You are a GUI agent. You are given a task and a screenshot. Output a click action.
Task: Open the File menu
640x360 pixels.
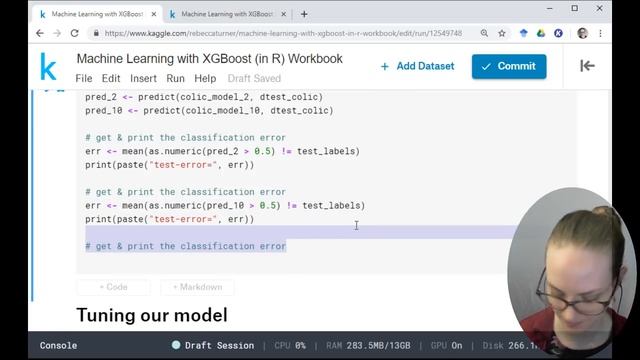pyautogui.click(x=84, y=78)
